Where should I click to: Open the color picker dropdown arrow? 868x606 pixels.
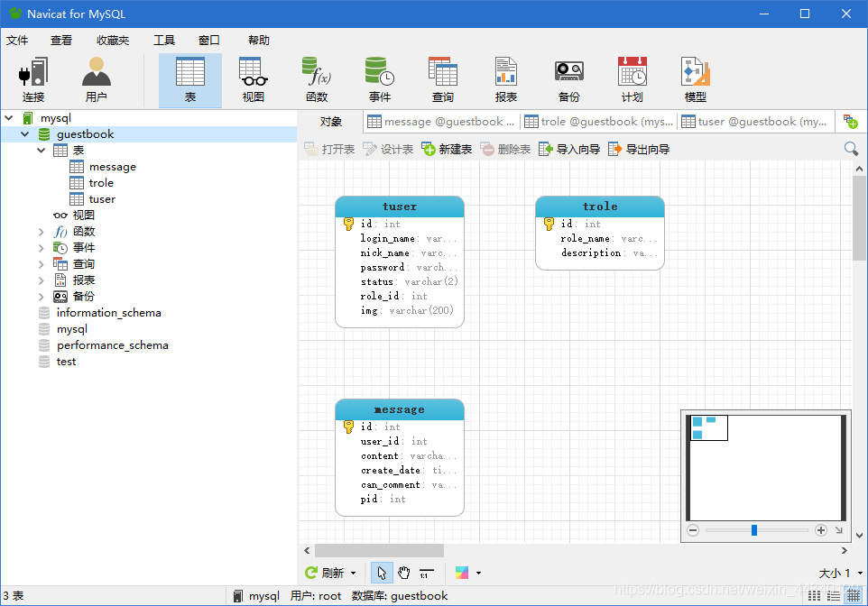click(479, 573)
